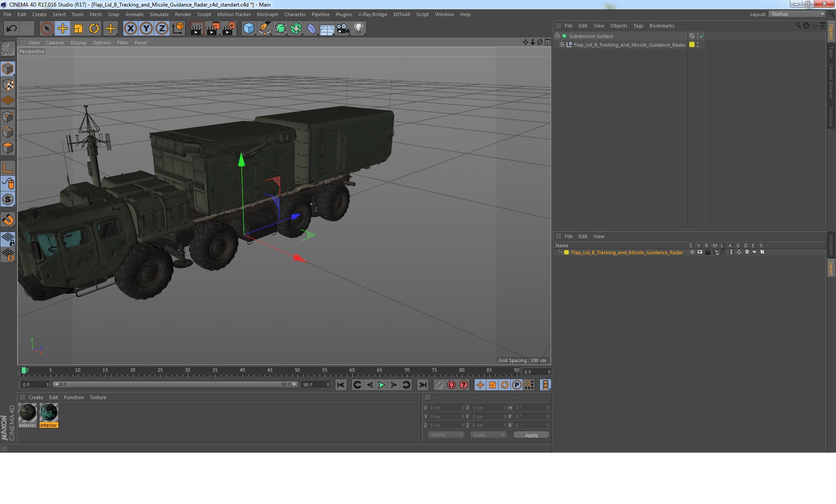Add a Light object
Image resolution: width=836 pixels, height=504 pixels.
click(x=358, y=29)
